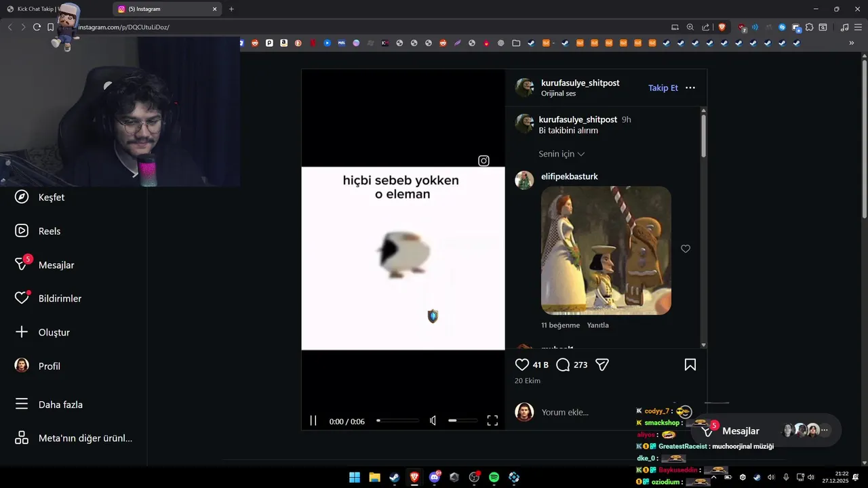Image resolution: width=868 pixels, height=488 pixels.
Task: Open Profil avatar in sidebar
Action: (x=22, y=366)
